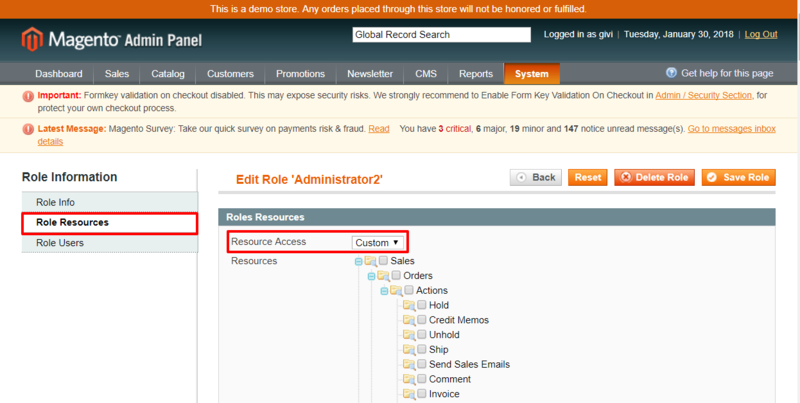The image size is (800, 403).
Task: Switch to the Role Users tab
Action: pyautogui.click(x=110, y=243)
